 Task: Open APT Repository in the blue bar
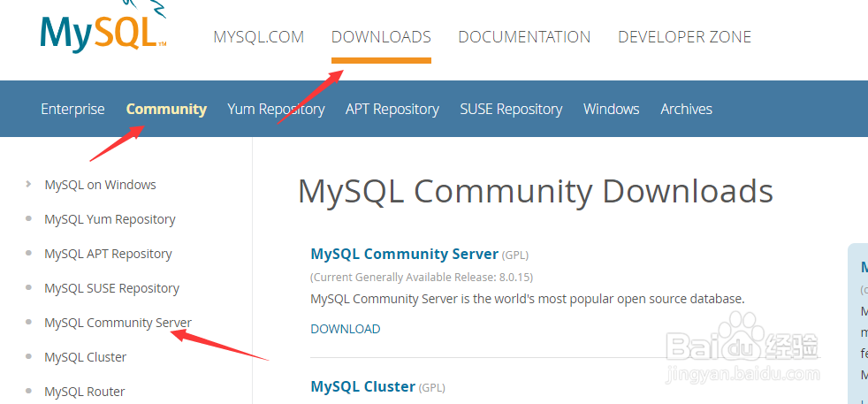pos(392,109)
